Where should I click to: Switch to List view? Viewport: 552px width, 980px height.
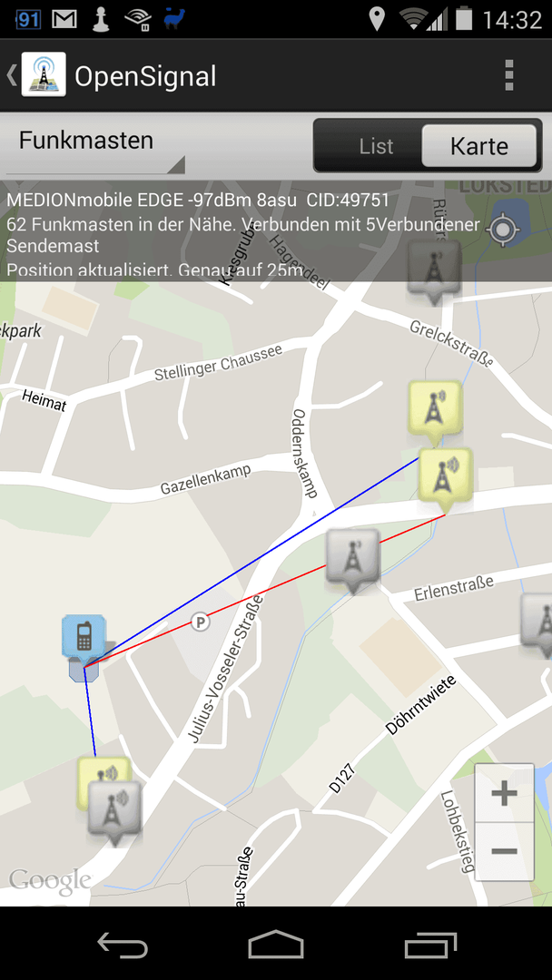377,145
